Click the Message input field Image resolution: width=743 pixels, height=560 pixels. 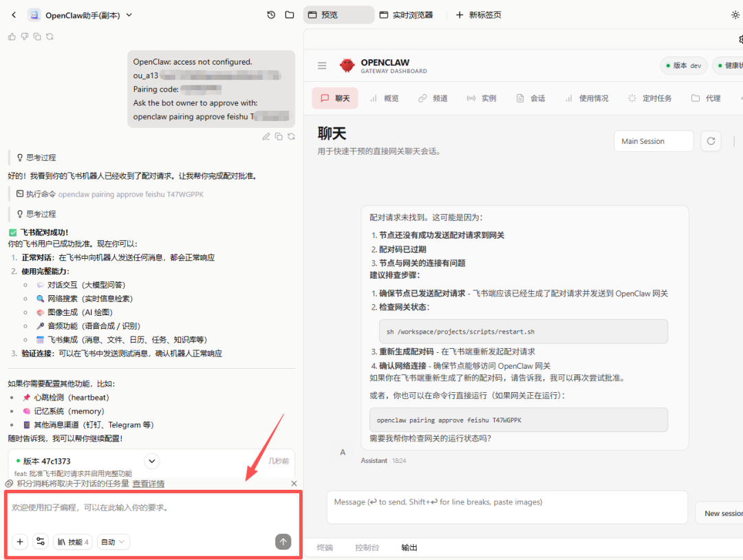click(508, 507)
